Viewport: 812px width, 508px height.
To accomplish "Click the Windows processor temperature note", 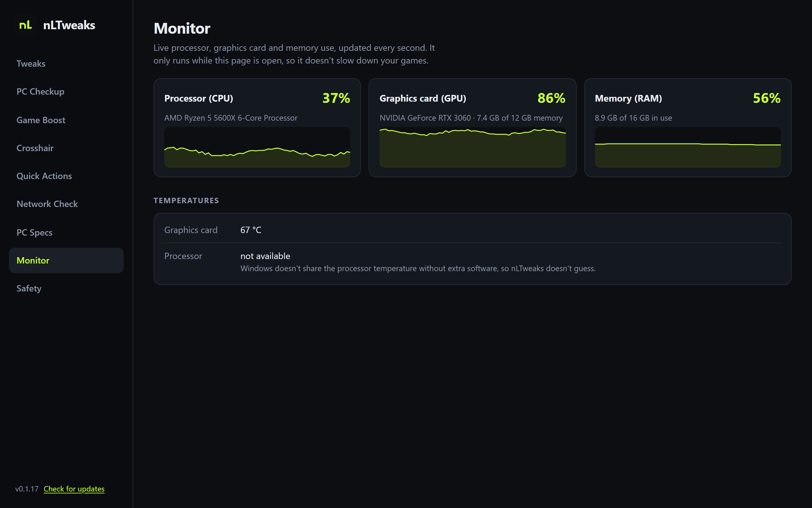I will [x=418, y=269].
